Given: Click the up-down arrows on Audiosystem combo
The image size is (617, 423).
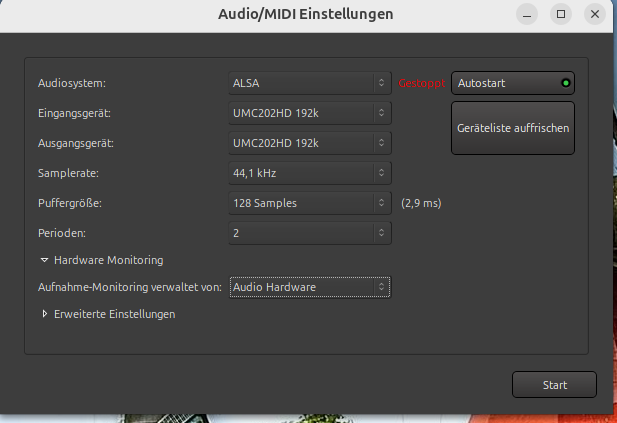Looking at the screenshot, I should [381, 83].
